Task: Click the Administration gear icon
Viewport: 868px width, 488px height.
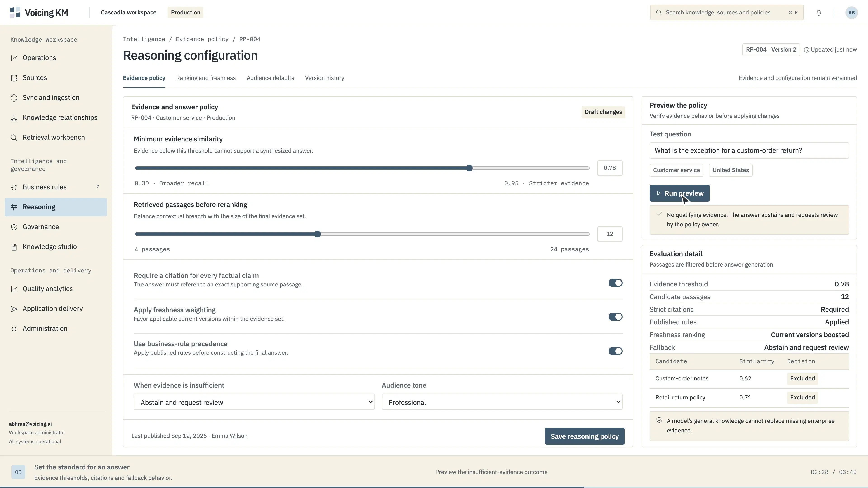Action: coord(14,329)
